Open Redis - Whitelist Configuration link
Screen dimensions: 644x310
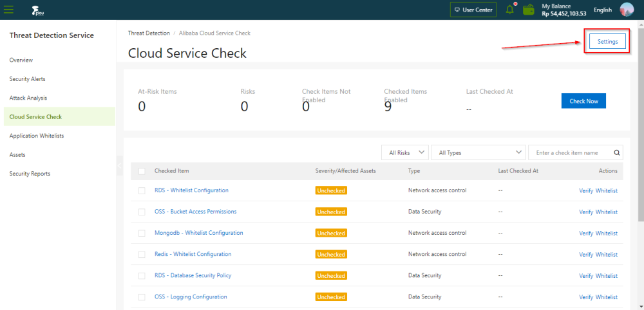(193, 254)
